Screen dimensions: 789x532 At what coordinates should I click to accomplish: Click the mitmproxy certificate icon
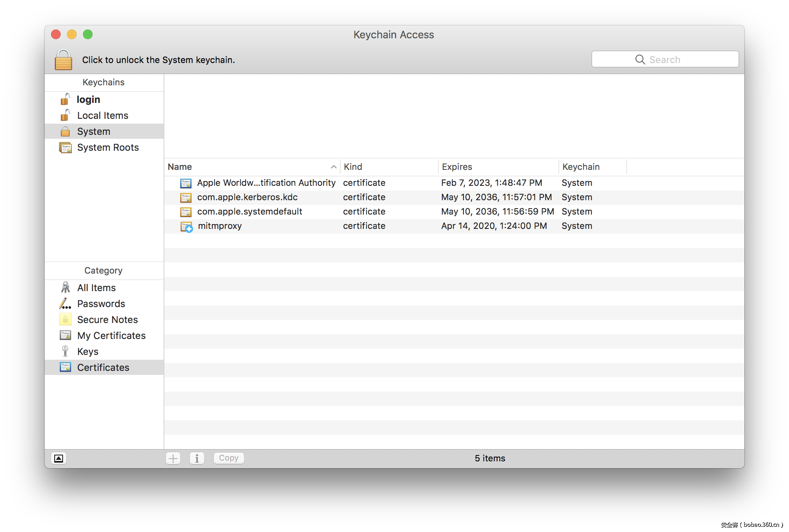tap(186, 227)
